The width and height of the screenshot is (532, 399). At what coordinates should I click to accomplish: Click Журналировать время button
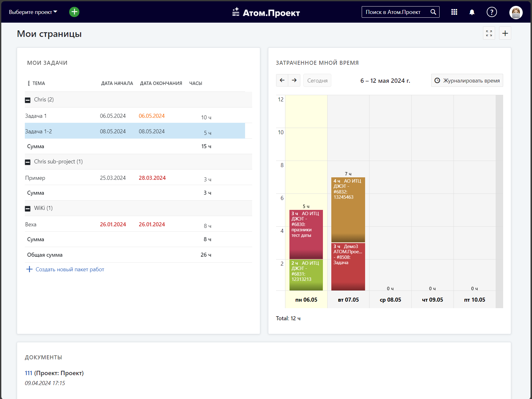tap(467, 80)
